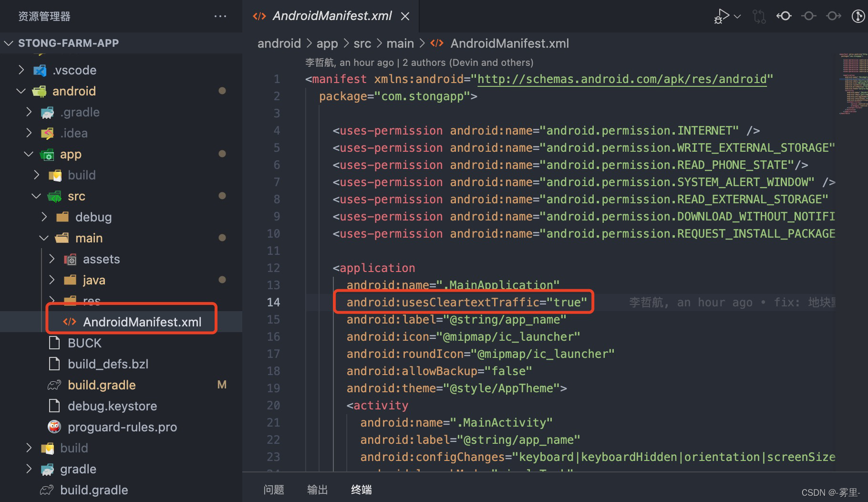Viewport: 868px width, 502px height.
Task: Expand the assets folder chevron
Action: (52, 259)
